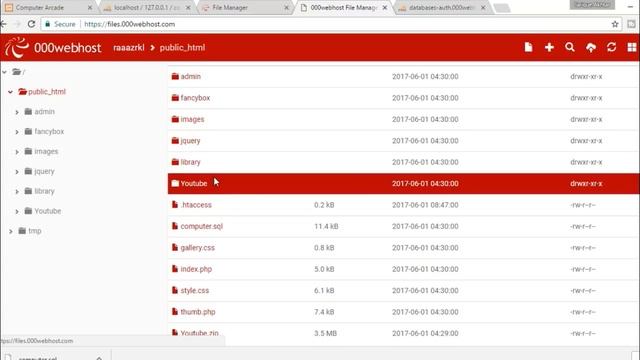Click secure padlock icon in address bar
Viewport: 640px width, 360px height.
[48, 24]
